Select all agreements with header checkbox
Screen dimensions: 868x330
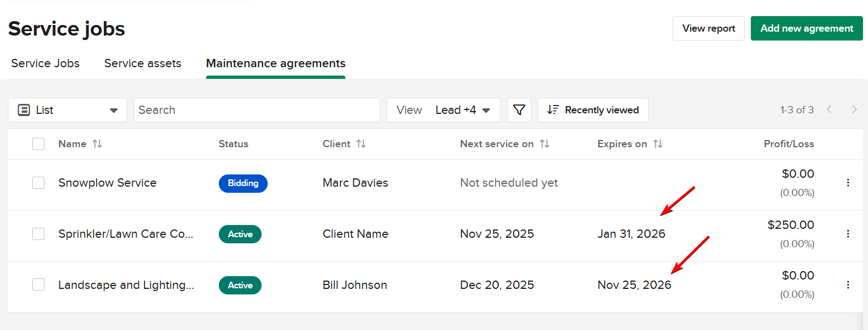pos(38,144)
